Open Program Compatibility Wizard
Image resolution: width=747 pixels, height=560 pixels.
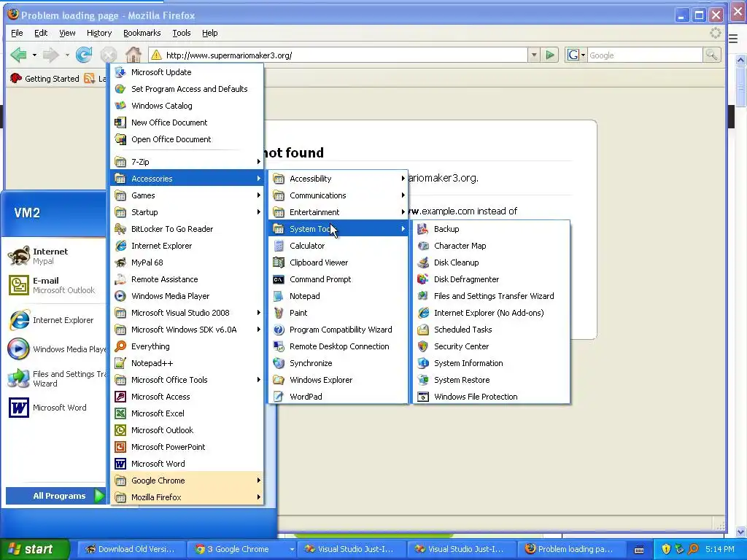[338, 330]
